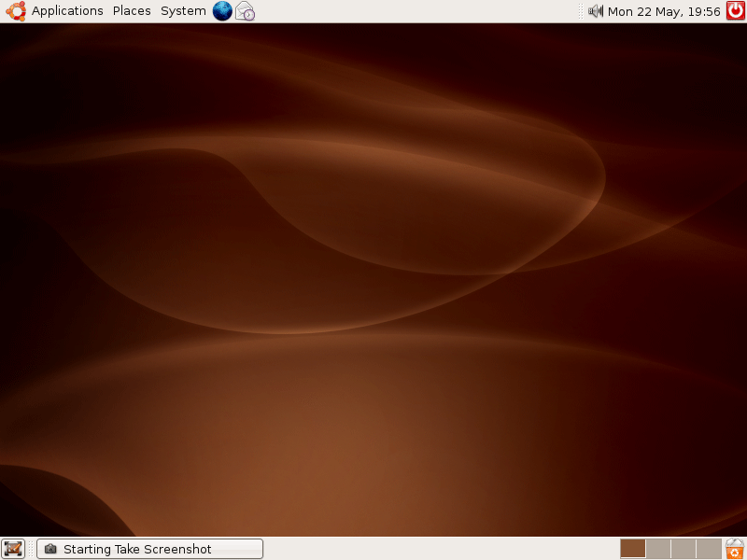Launch the web browser globe icon

coord(222,11)
